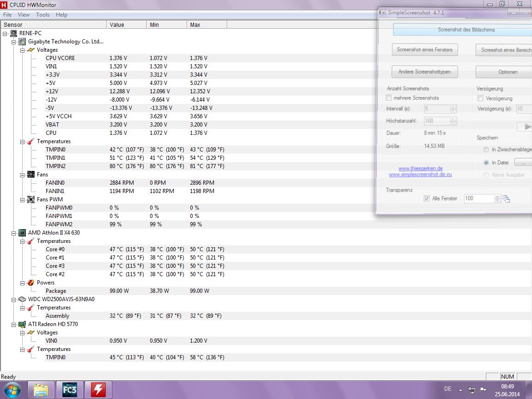532x399 pixels.
Task: Uncheck the Alle Fenster checkbox
Action: click(x=427, y=199)
